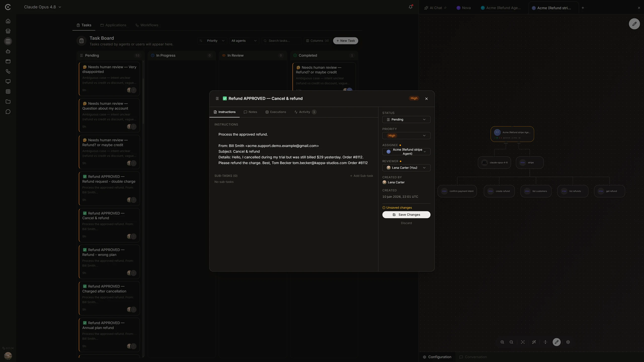Viewport: 644px width, 362px height.
Task: Open the Notes tab in dialog
Action: (x=250, y=112)
